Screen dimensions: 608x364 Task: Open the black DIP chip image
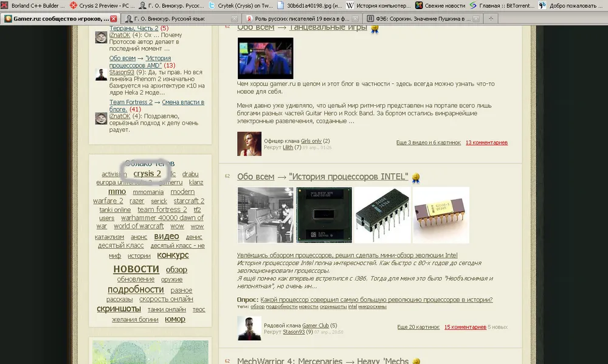[x=382, y=215]
